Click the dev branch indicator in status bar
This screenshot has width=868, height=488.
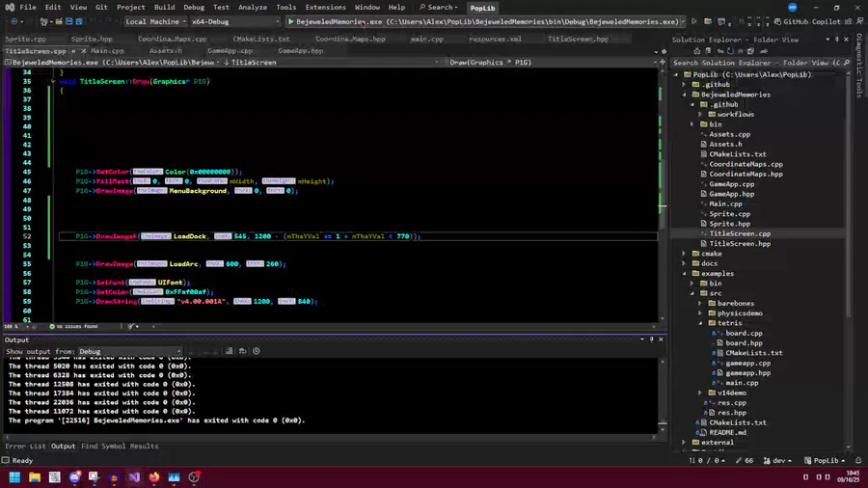777,460
